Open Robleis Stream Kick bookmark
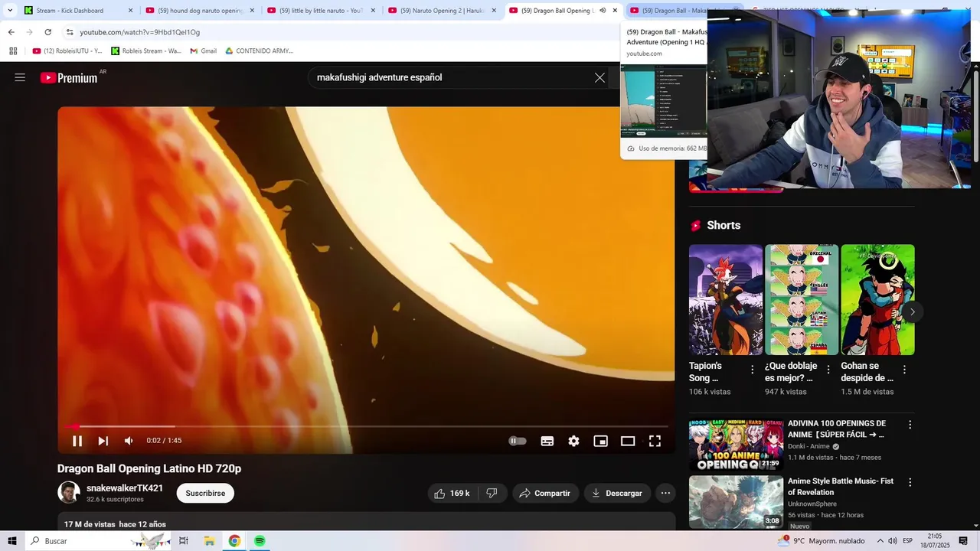 pyautogui.click(x=146, y=51)
